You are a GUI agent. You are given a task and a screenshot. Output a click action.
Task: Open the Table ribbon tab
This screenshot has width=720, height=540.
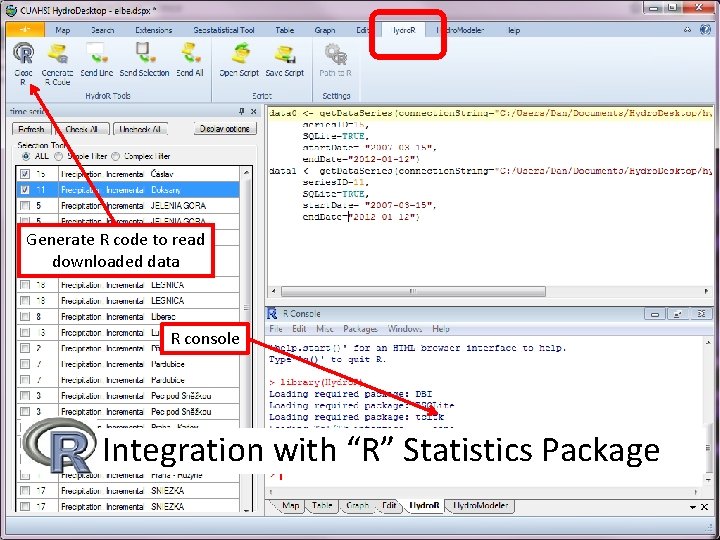(x=285, y=30)
